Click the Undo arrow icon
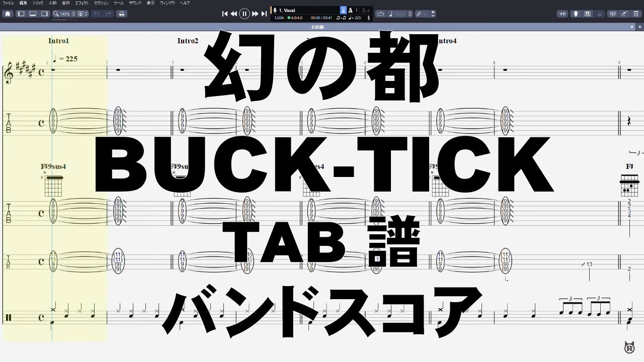 click(x=96, y=14)
